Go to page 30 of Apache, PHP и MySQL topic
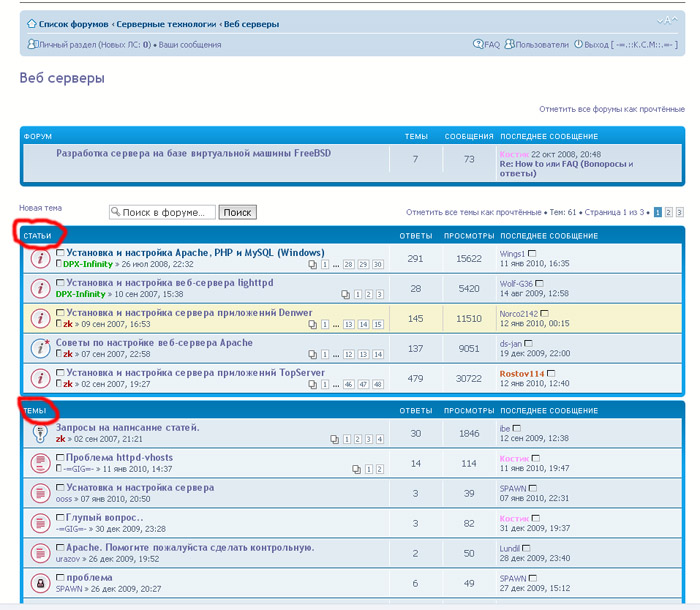Screen dimensions: 700x610 [377, 265]
